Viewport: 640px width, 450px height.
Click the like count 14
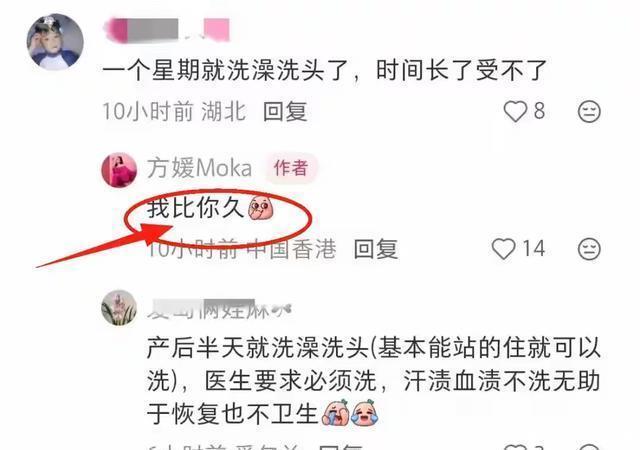533,249
